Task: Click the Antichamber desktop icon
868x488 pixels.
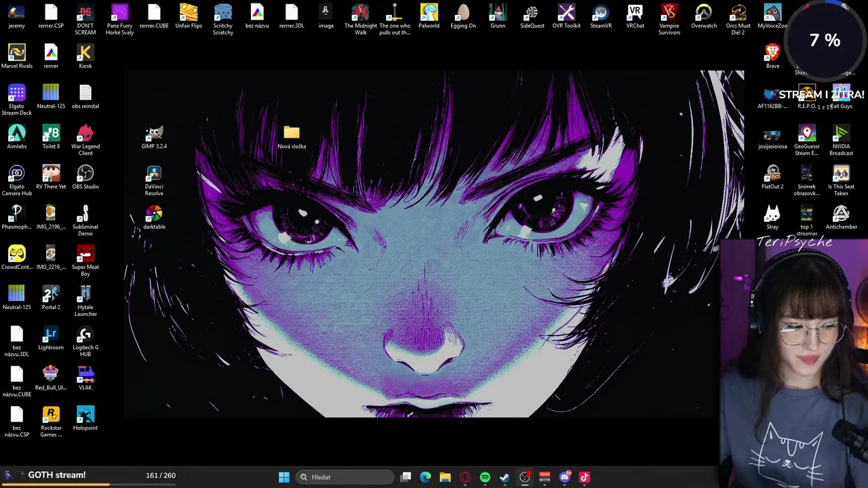Action: point(841,217)
